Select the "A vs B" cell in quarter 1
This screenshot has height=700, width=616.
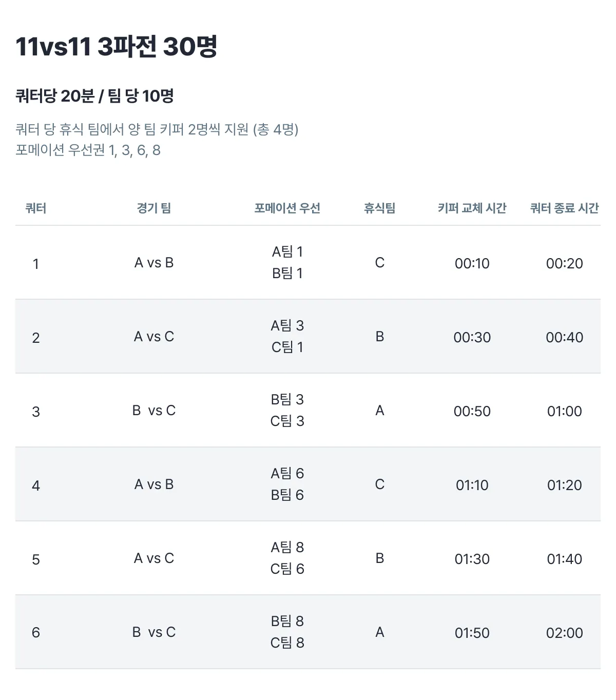pyautogui.click(x=154, y=263)
